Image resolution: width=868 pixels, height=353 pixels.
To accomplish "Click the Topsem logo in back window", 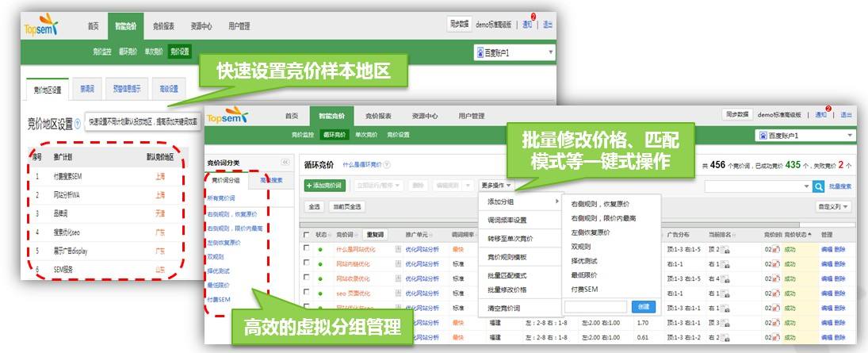I will (x=40, y=25).
